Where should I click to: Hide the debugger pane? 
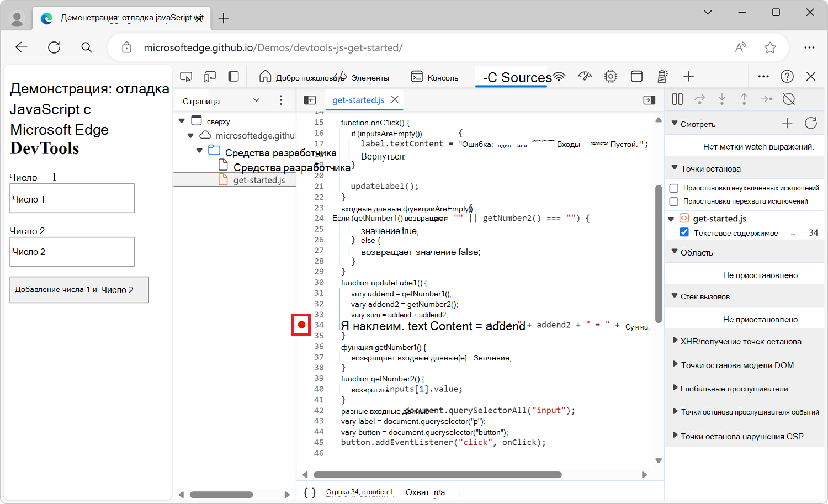point(649,100)
